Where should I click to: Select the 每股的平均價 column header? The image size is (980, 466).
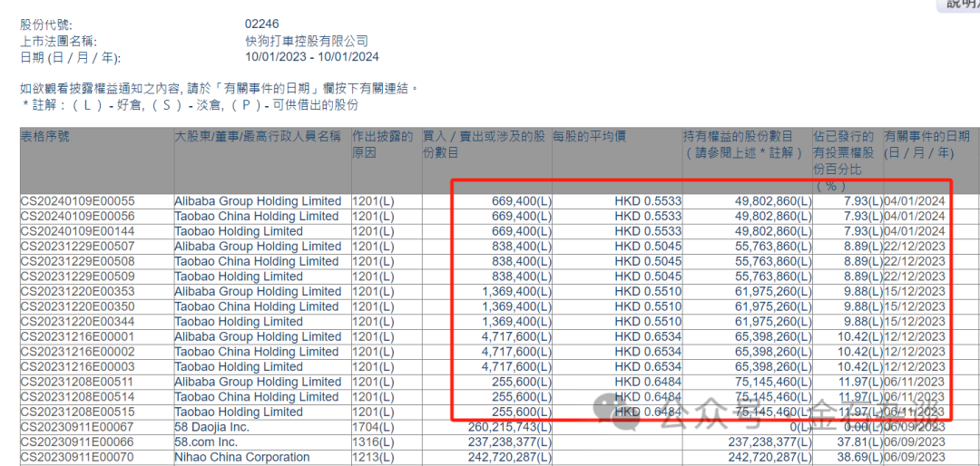pos(590,137)
